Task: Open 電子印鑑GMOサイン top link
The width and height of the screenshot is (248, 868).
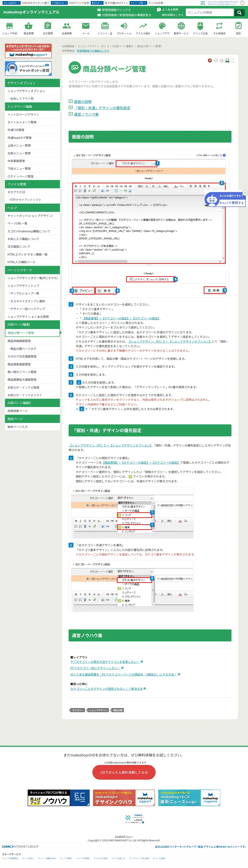Action: pyautogui.click(x=110, y=3)
